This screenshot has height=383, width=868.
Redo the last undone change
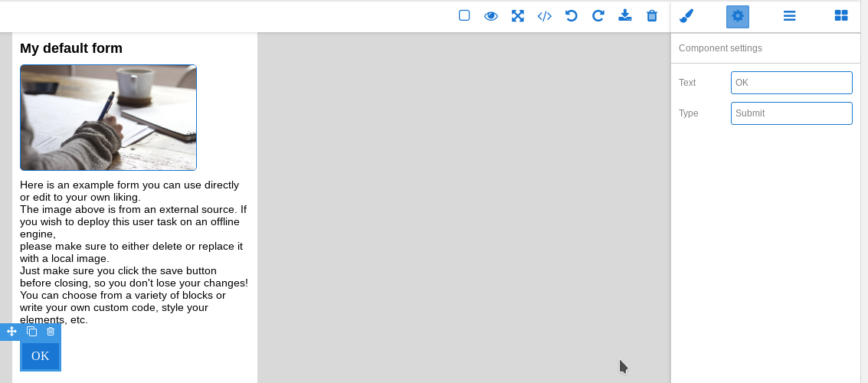598,15
